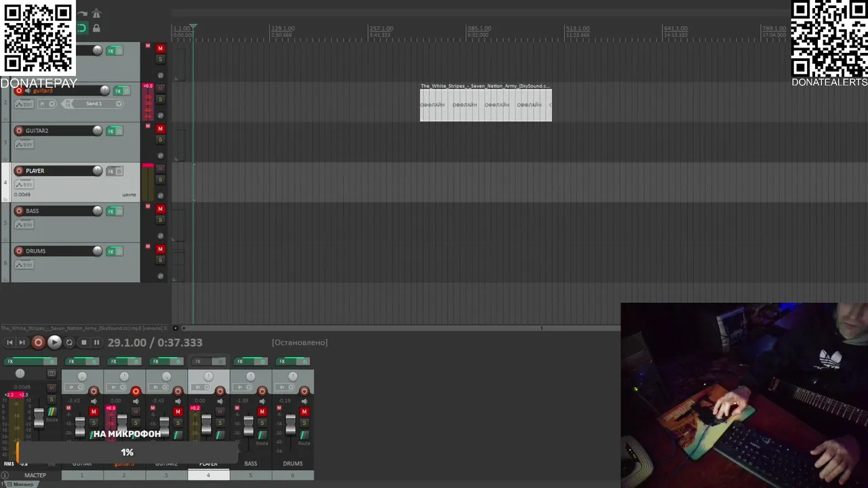The height and width of the screenshot is (488, 868).
Task: Toggle mute on DRUMS mixer strip
Action: (x=304, y=412)
